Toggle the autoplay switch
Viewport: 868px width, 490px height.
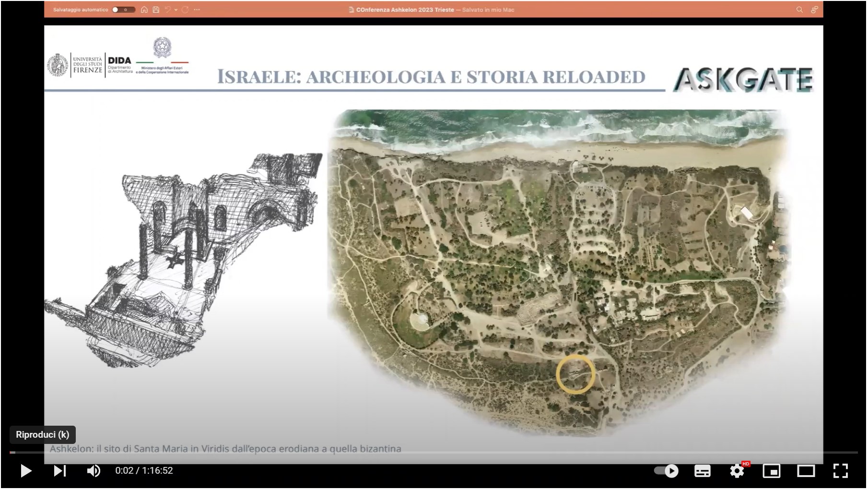click(667, 471)
